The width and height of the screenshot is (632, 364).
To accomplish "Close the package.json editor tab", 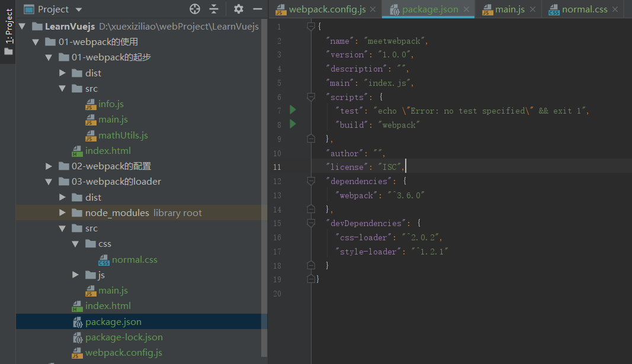I will point(467,9).
